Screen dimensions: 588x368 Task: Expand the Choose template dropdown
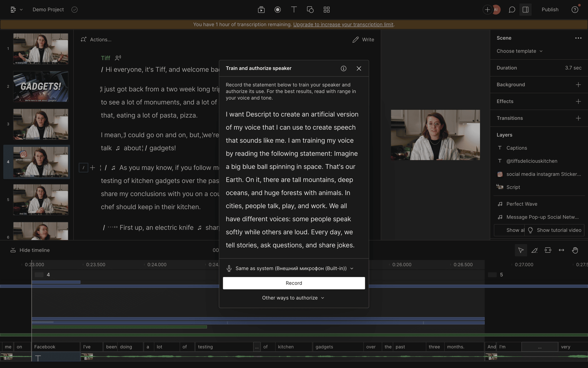click(520, 51)
